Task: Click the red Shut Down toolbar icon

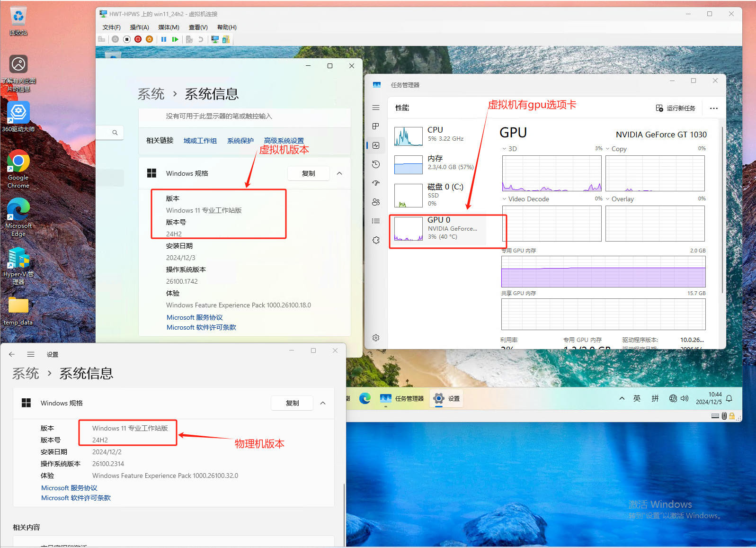Action: (138, 39)
